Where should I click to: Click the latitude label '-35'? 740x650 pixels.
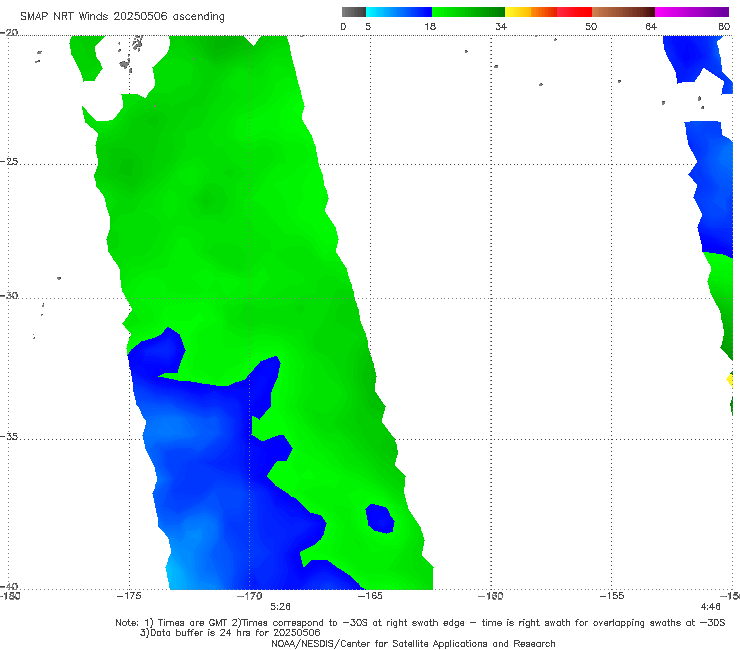(9, 436)
